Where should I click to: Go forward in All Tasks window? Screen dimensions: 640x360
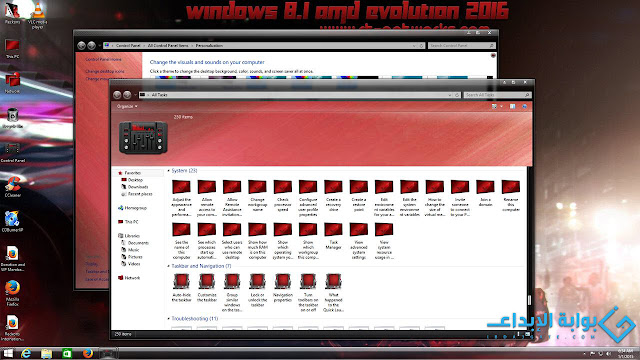pyautogui.click(x=127, y=95)
